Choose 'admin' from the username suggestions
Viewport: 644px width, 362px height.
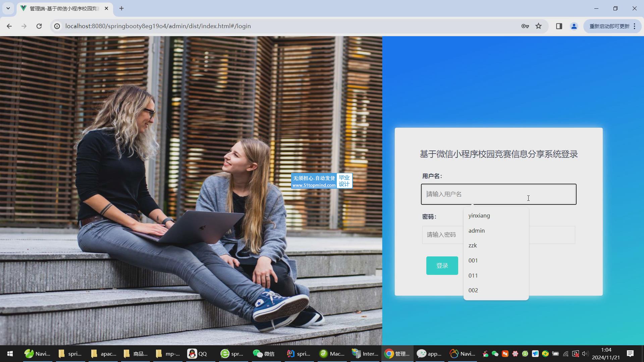[477, 231]
